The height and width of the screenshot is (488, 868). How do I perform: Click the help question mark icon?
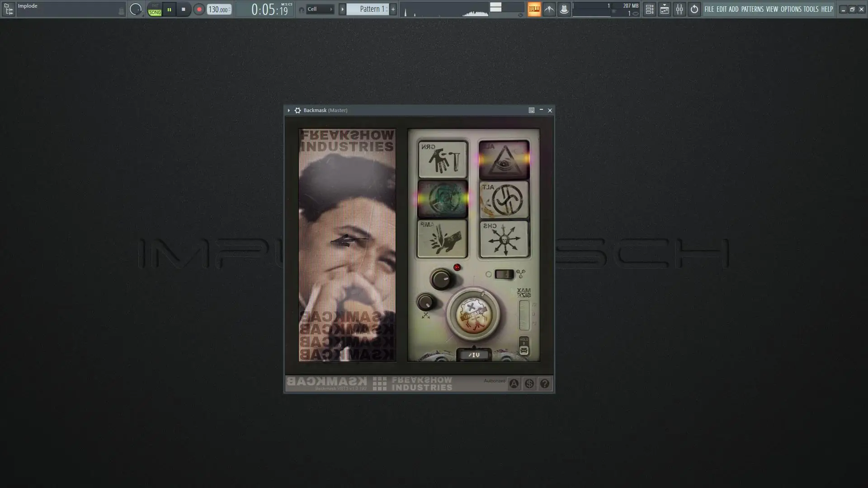coord(544,384)
